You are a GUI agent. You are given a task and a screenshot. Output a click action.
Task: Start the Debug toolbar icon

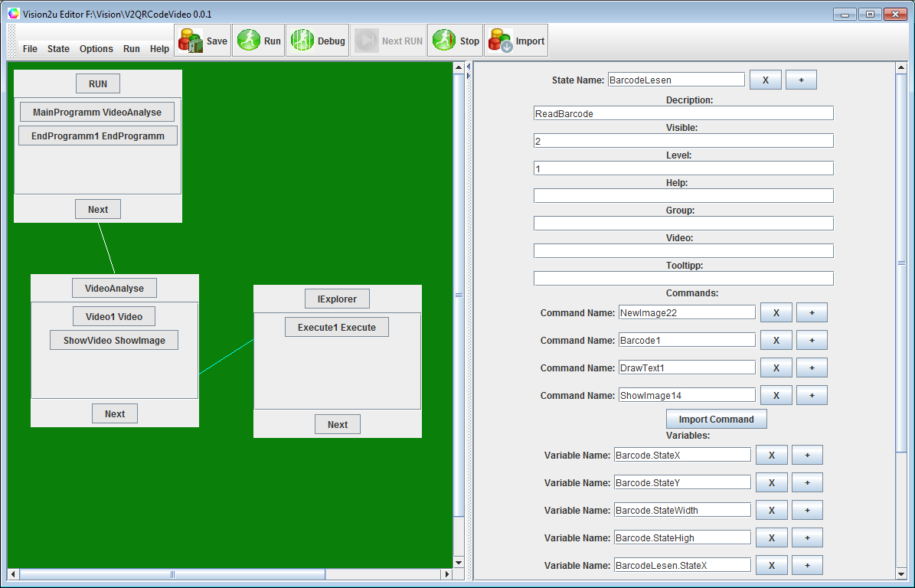coord(317,41)
